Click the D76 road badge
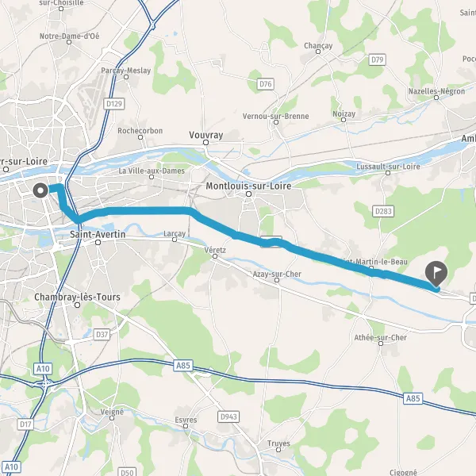The width and height of the screenshot is (476, 476). 266,84
